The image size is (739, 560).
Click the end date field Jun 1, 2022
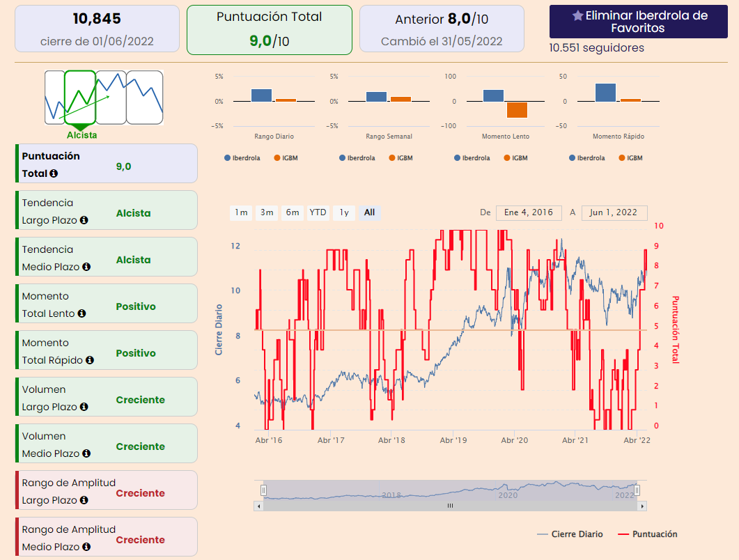click(x=614, y=212)
